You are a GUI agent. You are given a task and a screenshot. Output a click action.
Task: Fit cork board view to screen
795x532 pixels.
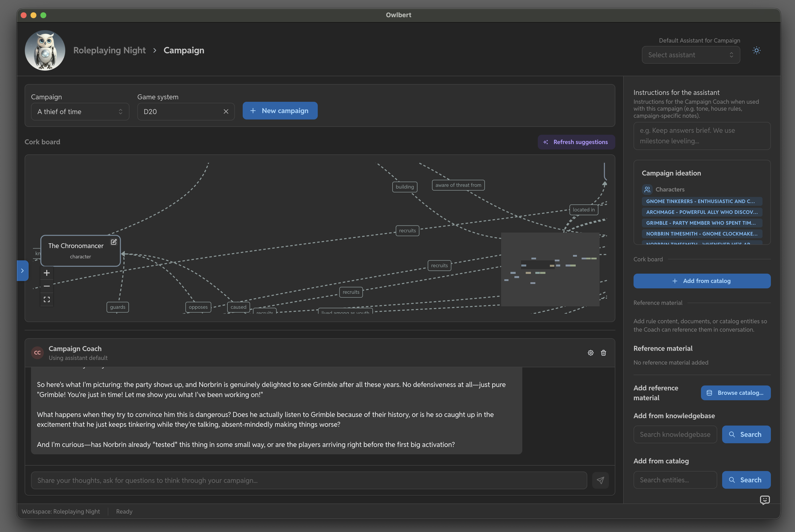(x=47, y=300)
